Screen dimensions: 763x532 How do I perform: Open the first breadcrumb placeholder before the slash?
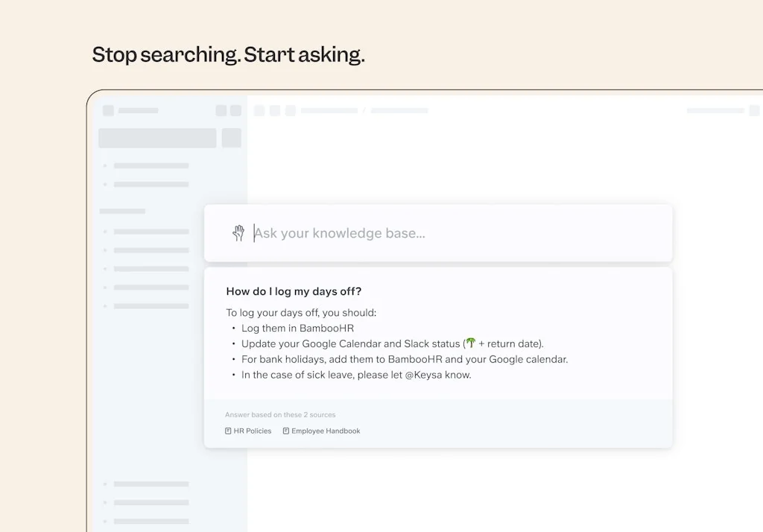tap(329, 110)
